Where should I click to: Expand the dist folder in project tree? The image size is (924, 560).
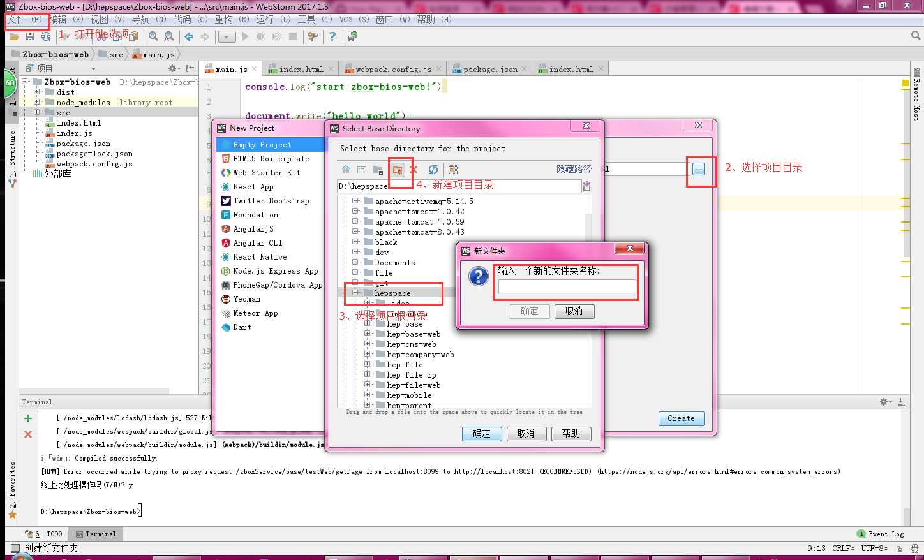[x=37, y=92]
